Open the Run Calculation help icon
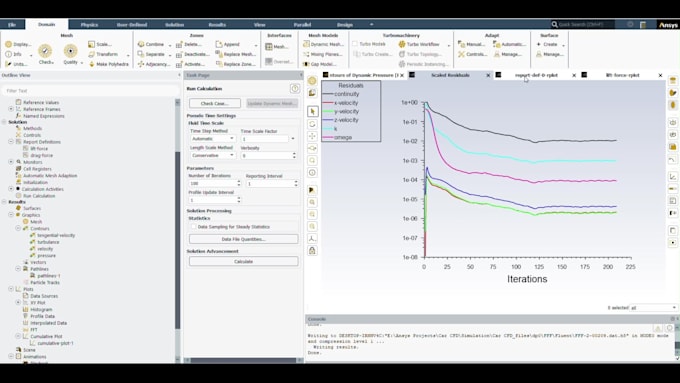680x383 pixels. [x=295, y=88]
